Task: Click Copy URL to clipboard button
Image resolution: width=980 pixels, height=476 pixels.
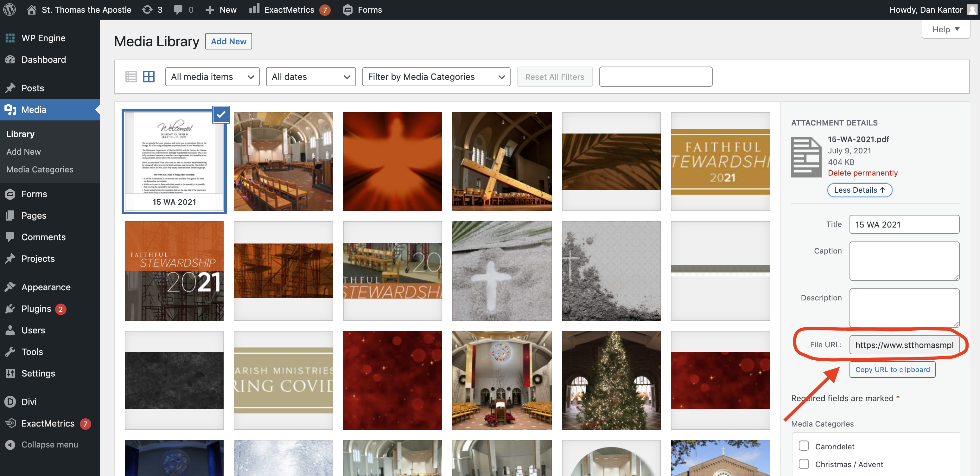Action: (x=893, y=370)
